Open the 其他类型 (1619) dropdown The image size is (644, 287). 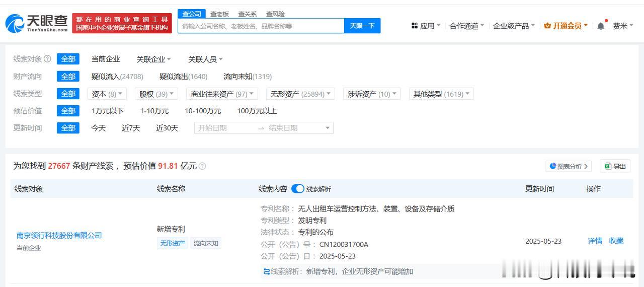click(441, 94)
